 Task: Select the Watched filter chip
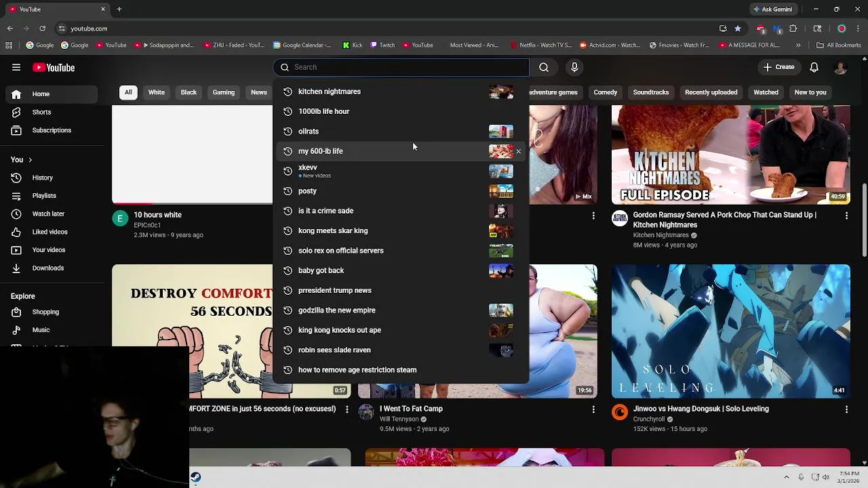coord(766,92)
